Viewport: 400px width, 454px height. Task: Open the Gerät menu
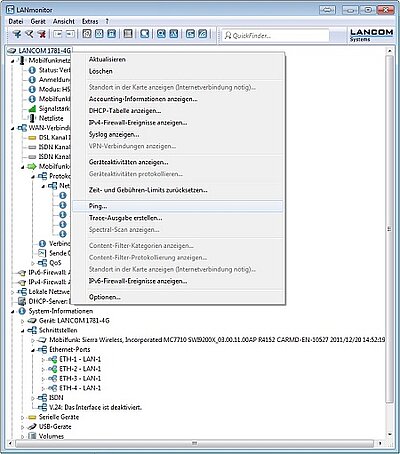pos(38,21)
